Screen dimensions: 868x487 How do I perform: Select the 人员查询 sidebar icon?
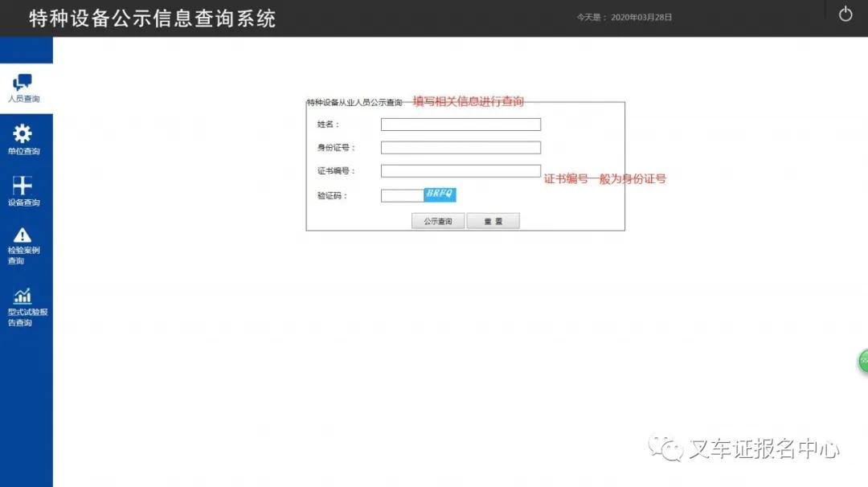click(23, 80)
